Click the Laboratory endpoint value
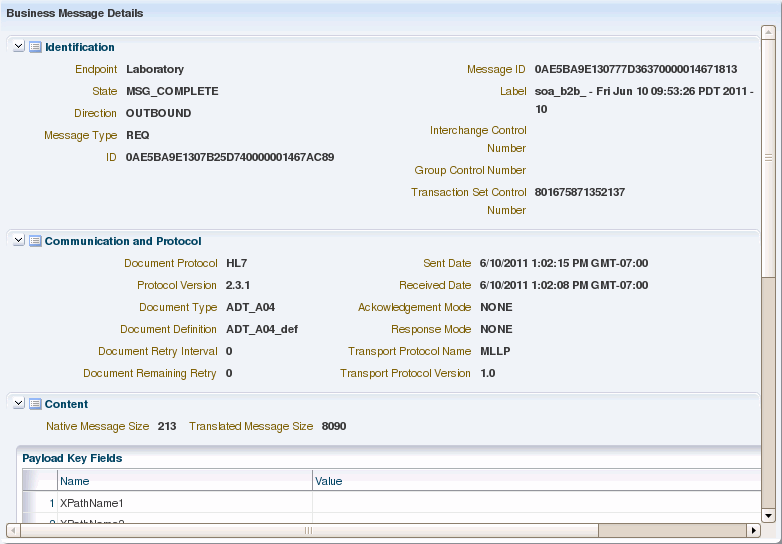This screenshot has width=782, height=544. click(155, 69)
